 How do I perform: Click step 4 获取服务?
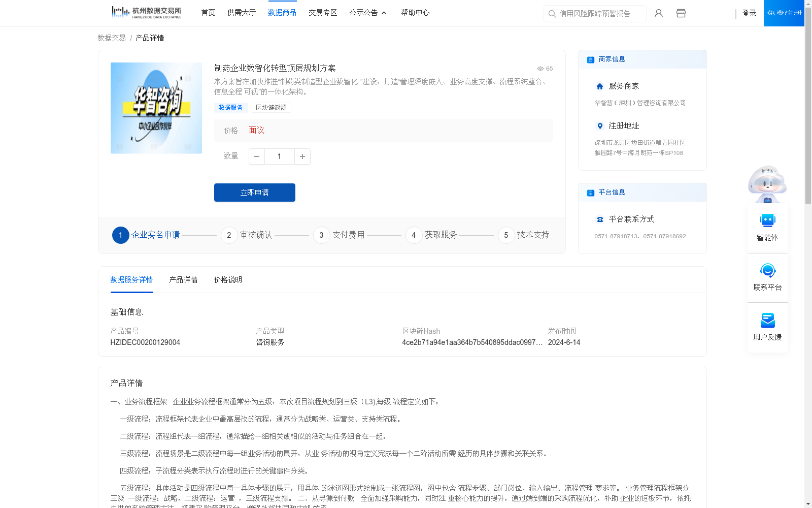tap(431, 235)
